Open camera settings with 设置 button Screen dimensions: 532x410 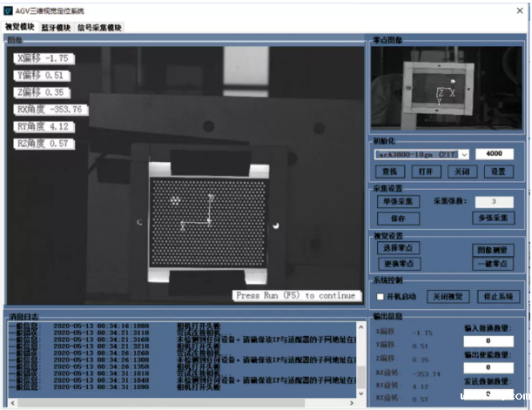click(x=496, y=171)
